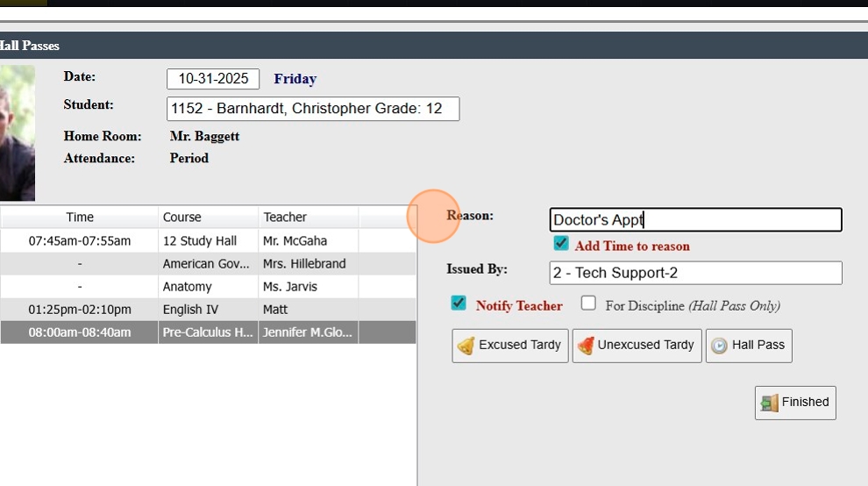Sort by the Time column header
868x486 pixels.
tap(79, 218)
